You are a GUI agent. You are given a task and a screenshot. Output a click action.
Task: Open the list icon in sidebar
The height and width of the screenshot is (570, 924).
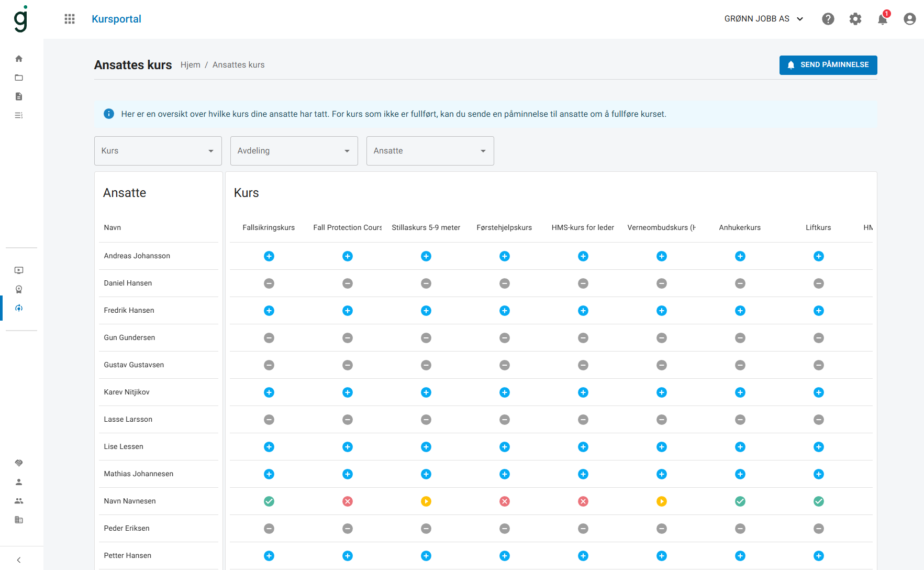click(19, 115)
